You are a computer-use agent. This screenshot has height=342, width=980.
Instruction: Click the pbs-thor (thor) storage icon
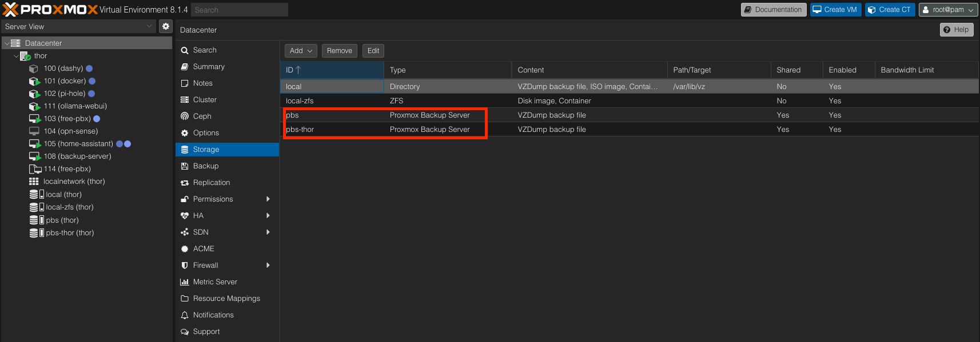click(37, 233)
